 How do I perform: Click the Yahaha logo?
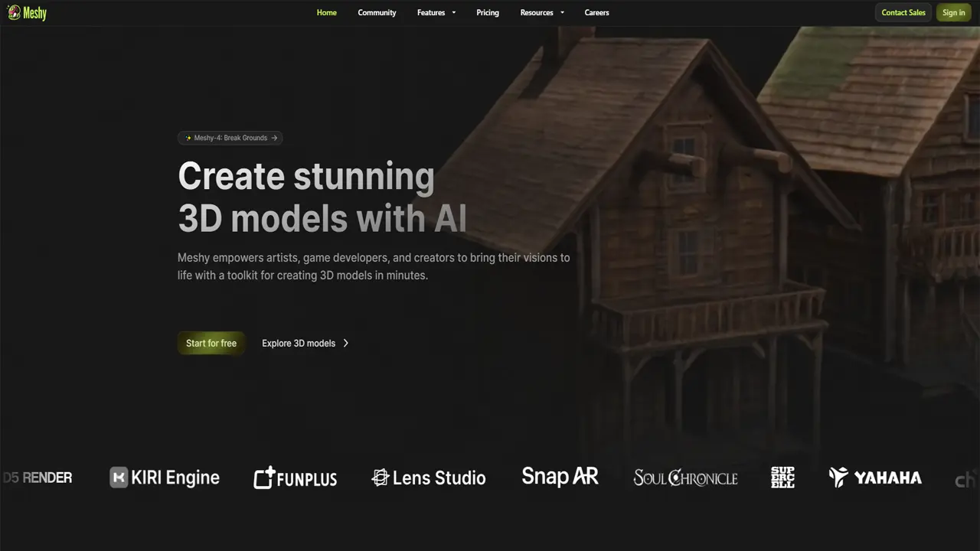pyautogui.click(x=875, y=478)
